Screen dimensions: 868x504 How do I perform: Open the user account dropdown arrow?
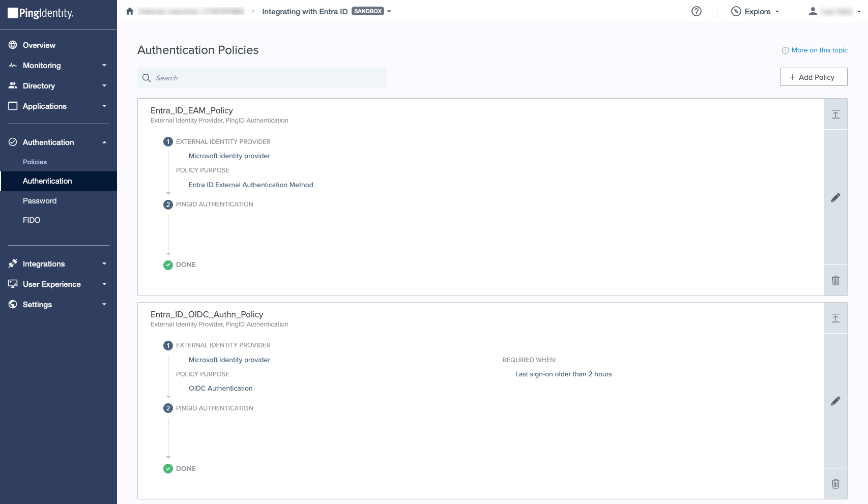pos(859,12)
